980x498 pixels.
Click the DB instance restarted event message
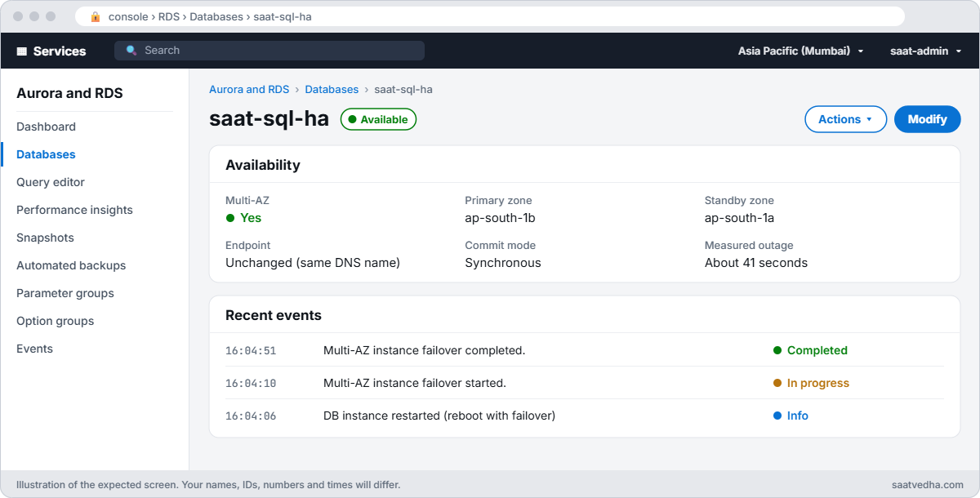pyautogui.click(x=439, y=416)
